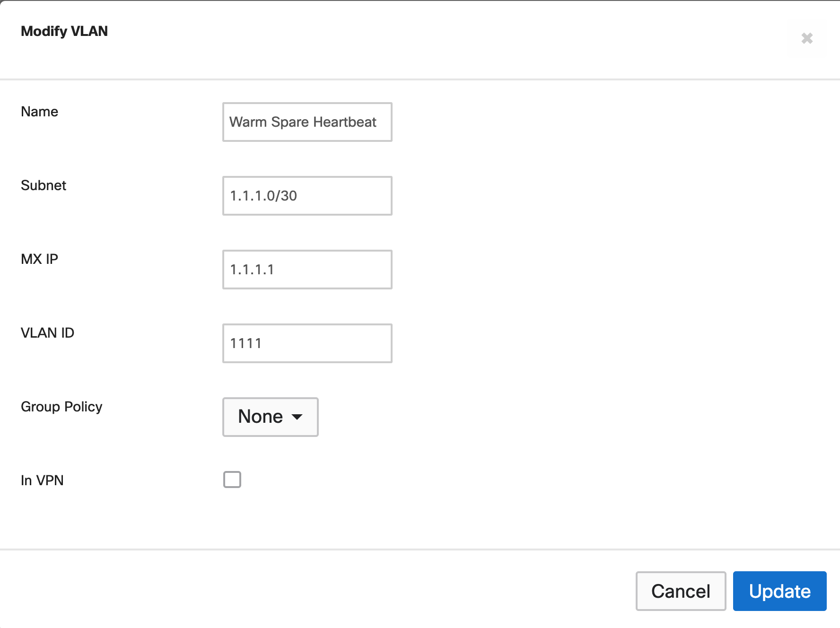Screen dimensions: 840x628
Task: Click the Update button
Action: click(x=779, y=591)
